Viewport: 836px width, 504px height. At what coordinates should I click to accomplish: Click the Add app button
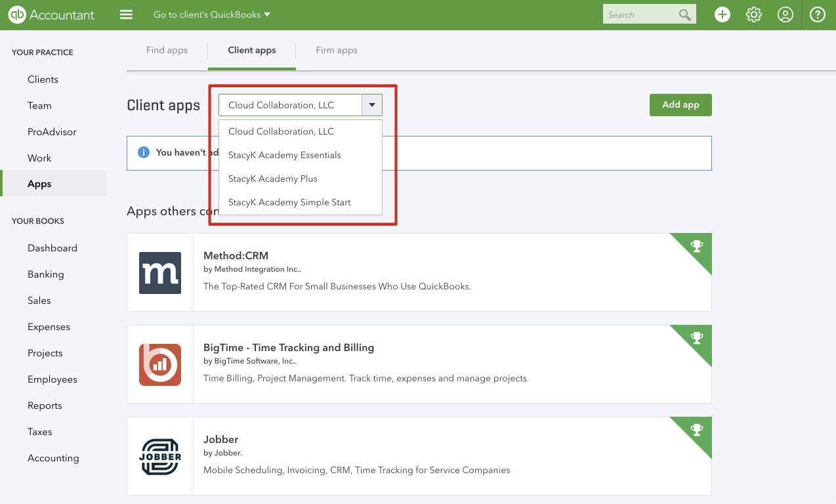coord(680,105)
